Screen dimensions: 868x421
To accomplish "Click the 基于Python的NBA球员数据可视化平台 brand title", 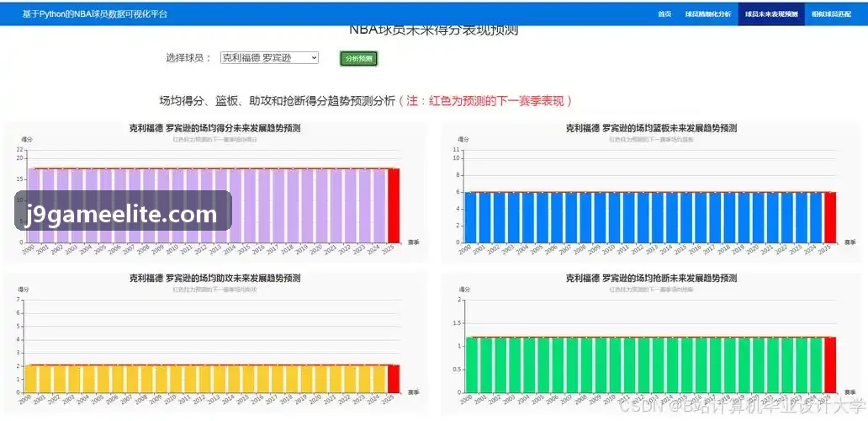I will point(95,14).
